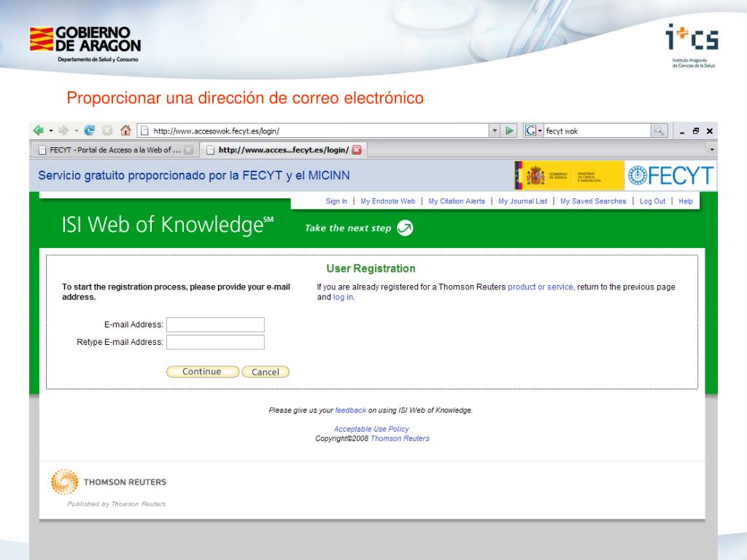
Task: Open My Citation Alerts
Action: (457, 201)
